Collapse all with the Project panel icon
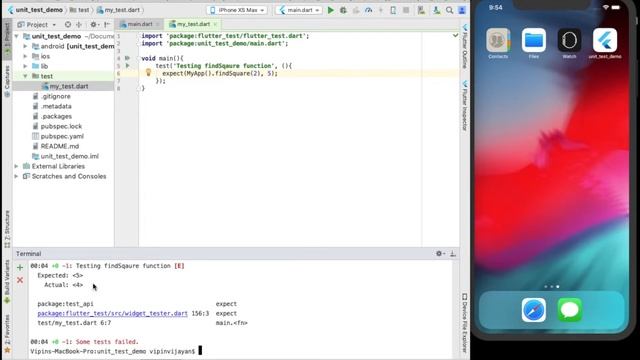640x360 pixels. (x=79, y=24)
